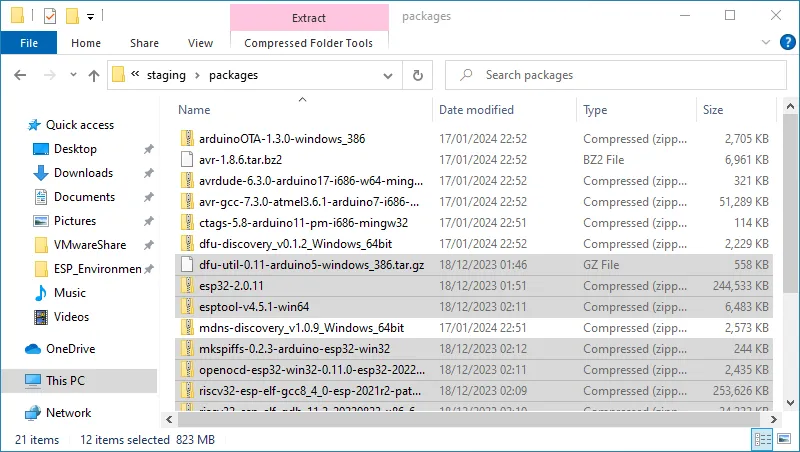Viewport: 800px width, 452px height.
Task: Open the ESP_Environmen pinned folder
Action: [97, 269]
